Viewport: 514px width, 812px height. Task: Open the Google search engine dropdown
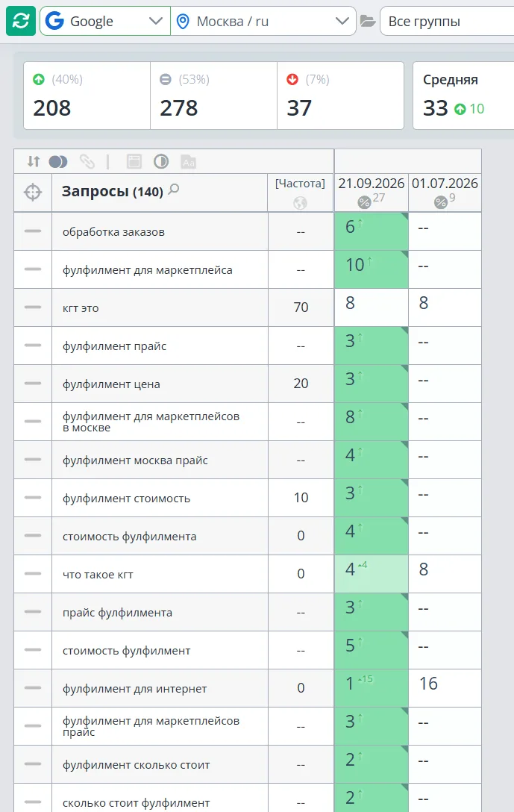[105, 21]
